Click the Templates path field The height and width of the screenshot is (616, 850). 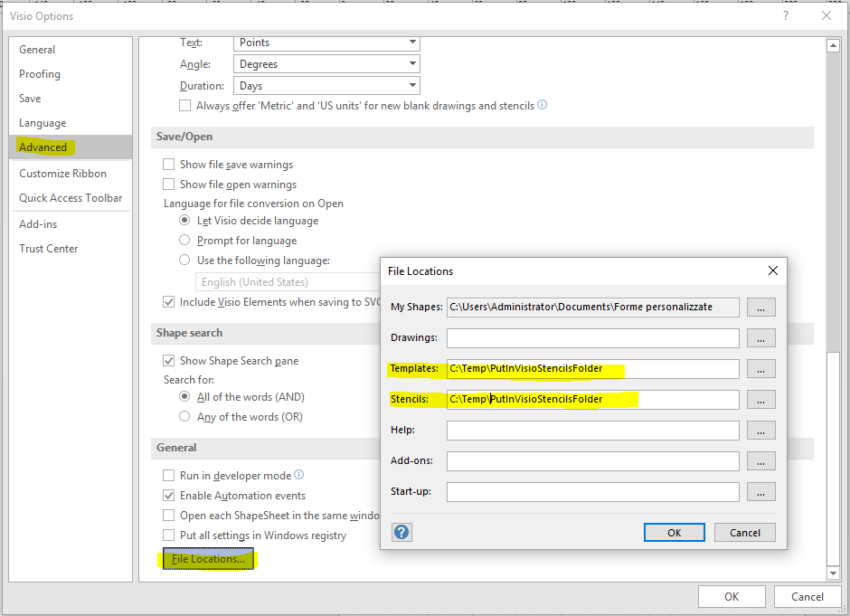point(593,369)
